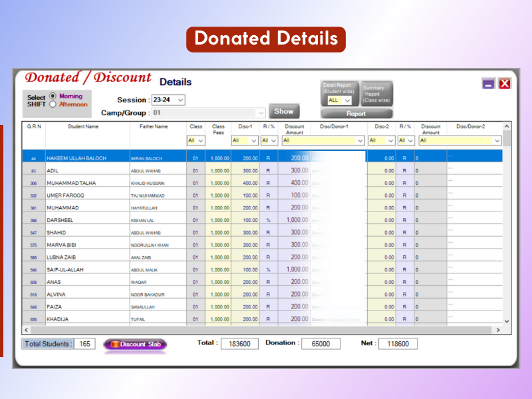The width and height of the screenshot is (532, 399).
Task: Click the Student Name column header
Action: pos(82,126)
